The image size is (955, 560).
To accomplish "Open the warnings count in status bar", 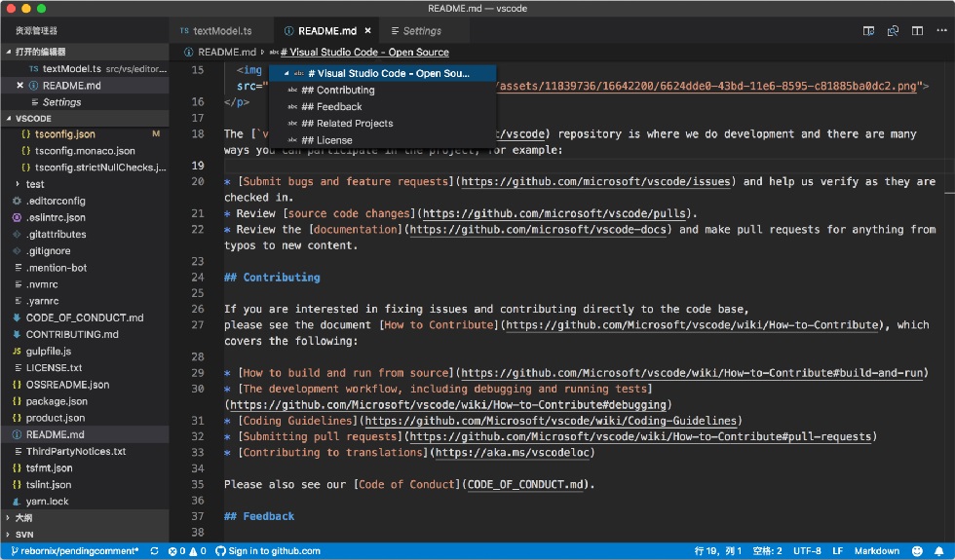I will (198, 551).
